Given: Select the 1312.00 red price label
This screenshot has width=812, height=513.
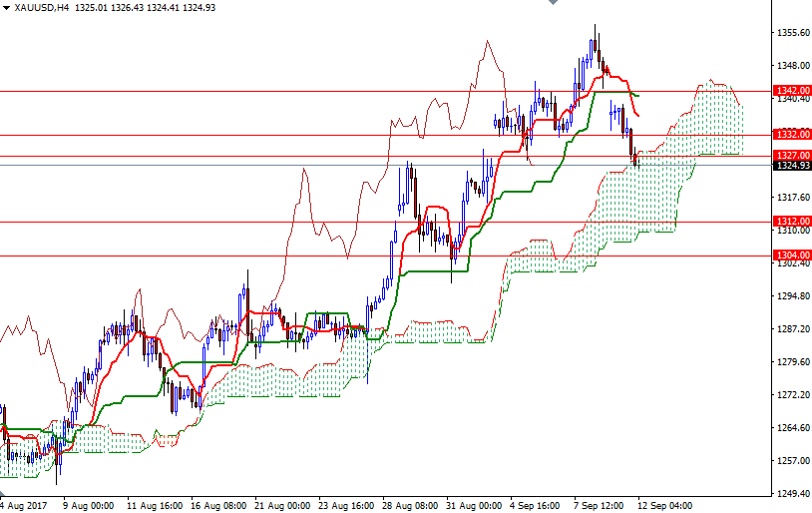Looking at the screenshot, I should [791, 221].
